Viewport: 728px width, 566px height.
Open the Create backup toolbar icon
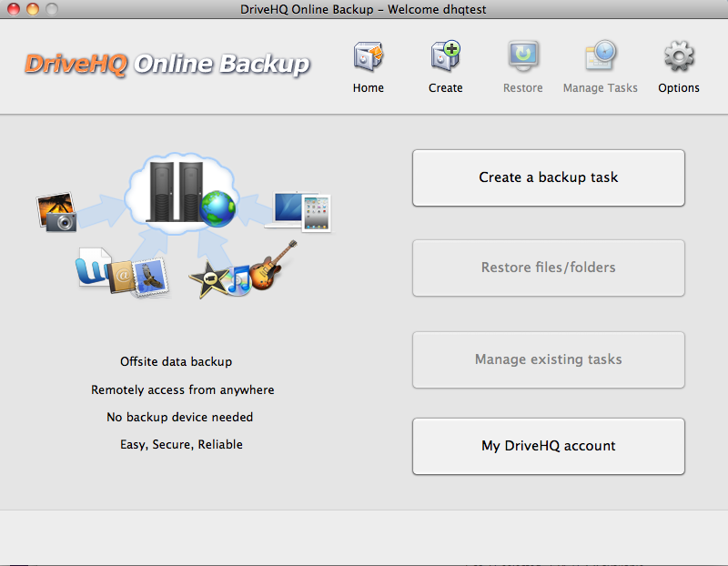point(445,58)
